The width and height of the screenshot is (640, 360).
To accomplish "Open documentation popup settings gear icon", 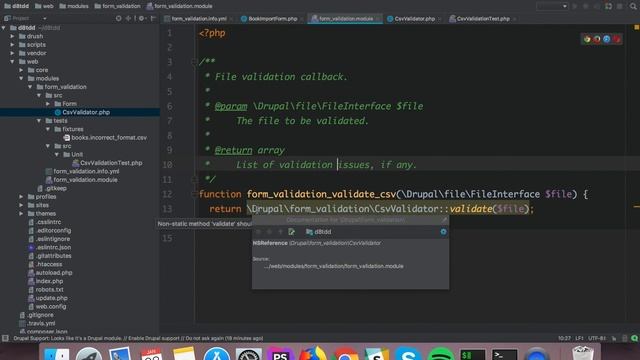I will pyautogui.click(x=443, y=232).
